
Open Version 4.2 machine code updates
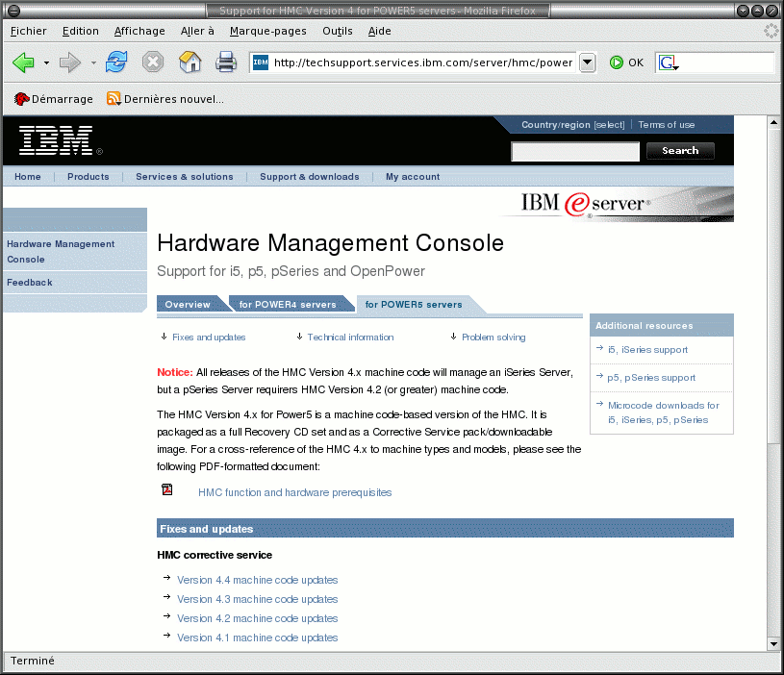pos(258,618)
